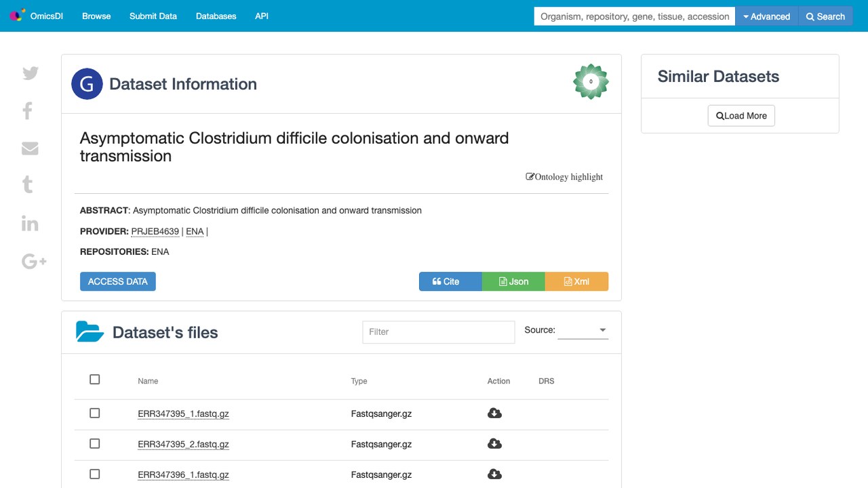868x488 pixels.
Task: Expand the Advanced search dropdown
Action: pyautogui.click(x=766, y=16)
